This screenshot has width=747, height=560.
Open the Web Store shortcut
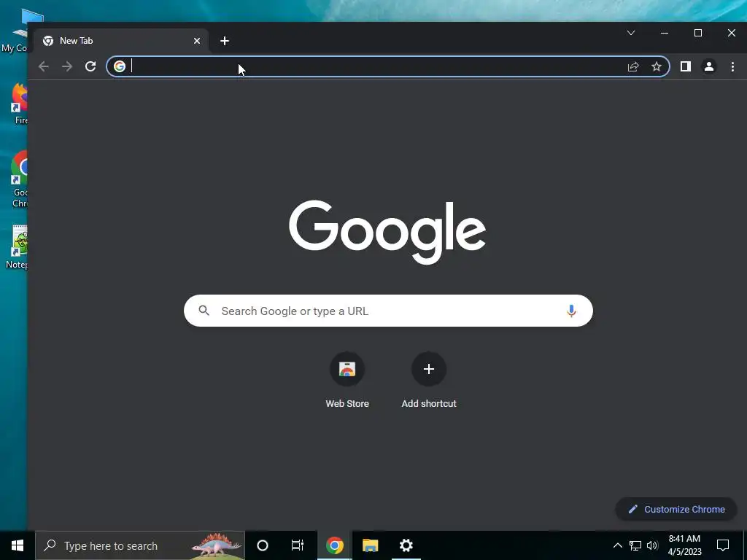(347, 369)
